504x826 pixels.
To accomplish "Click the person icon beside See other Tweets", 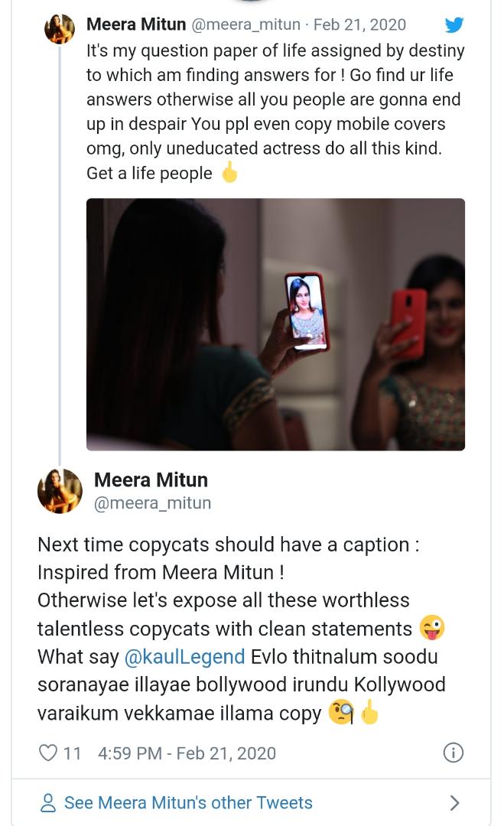I will (x=48, y=803).
